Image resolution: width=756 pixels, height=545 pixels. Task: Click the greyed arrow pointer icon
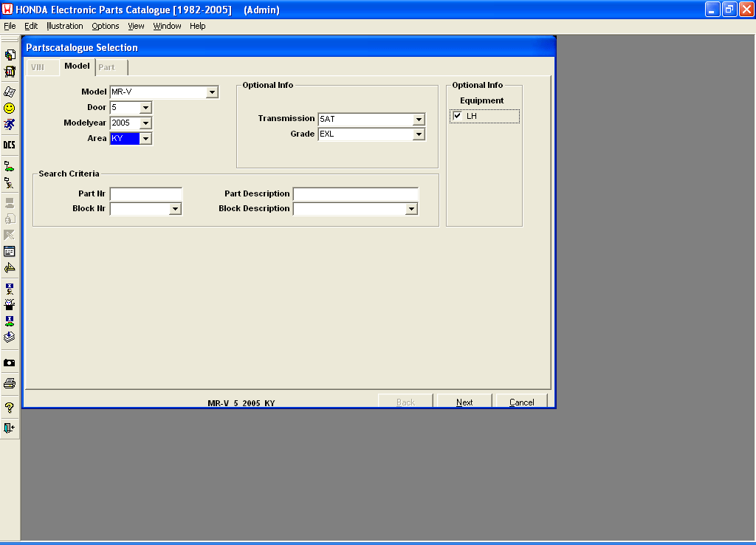pyautogui.click(x=10, y=235)
